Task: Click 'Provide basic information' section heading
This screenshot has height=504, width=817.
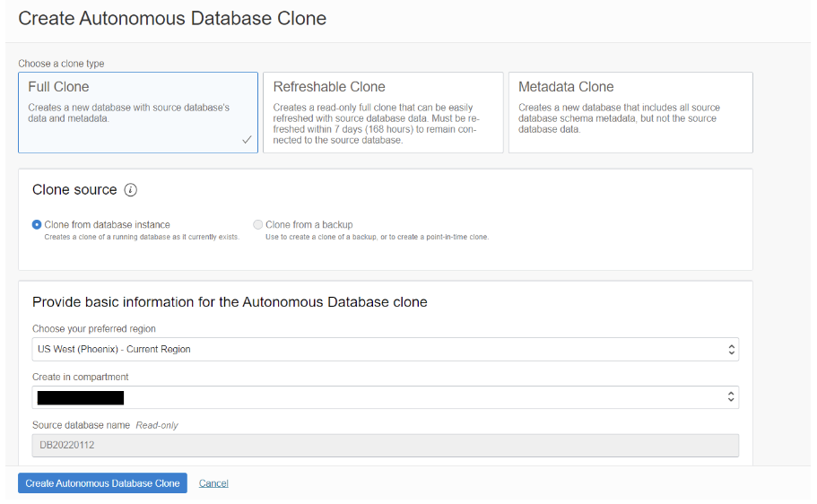Action: pyautogui.click(x=230, y=302)
